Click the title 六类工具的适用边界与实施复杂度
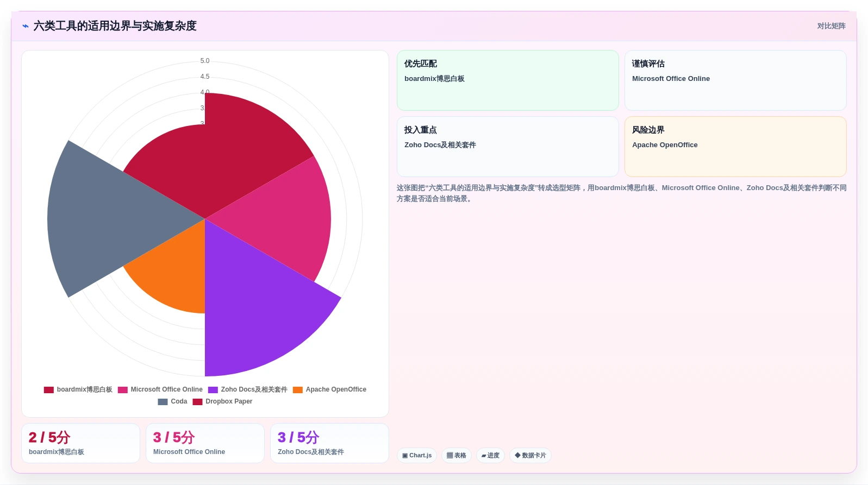Viewport: 868px width, 485px height. 115,26
